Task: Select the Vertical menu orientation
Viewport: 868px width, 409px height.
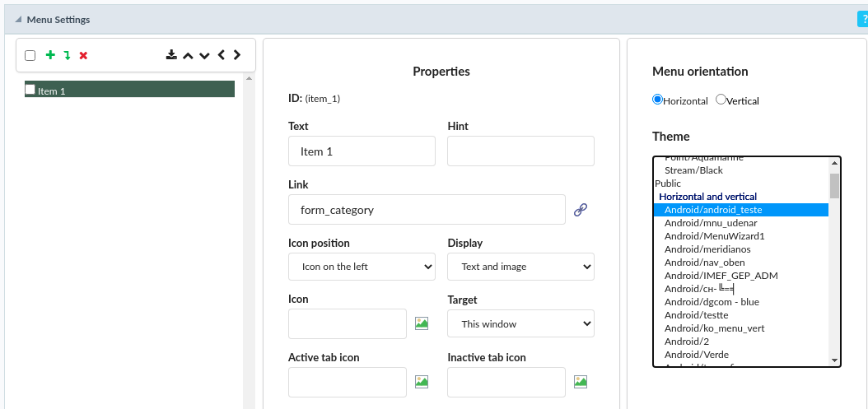Action: click(721, 100)
